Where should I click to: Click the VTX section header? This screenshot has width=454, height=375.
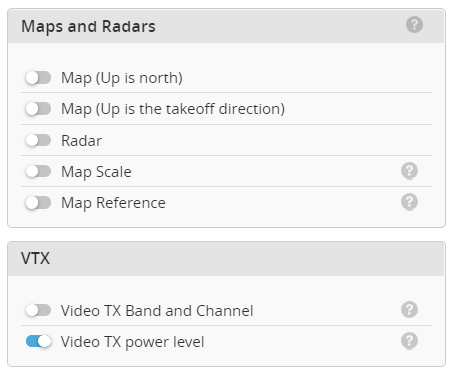click(226, 259)
